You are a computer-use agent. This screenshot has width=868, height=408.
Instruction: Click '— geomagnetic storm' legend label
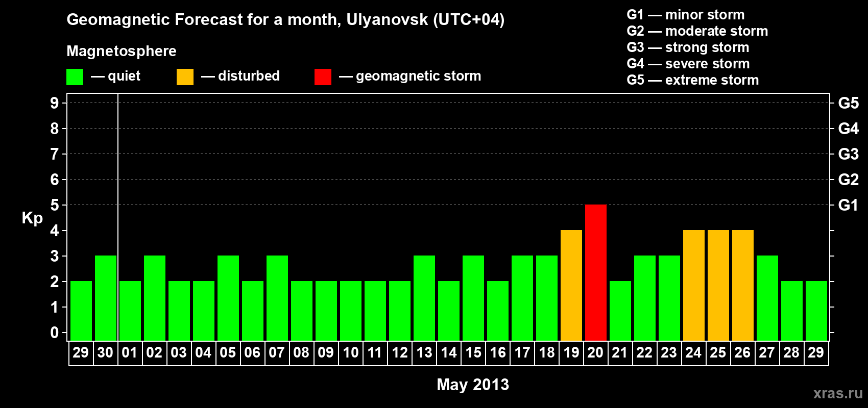[410, 76]
